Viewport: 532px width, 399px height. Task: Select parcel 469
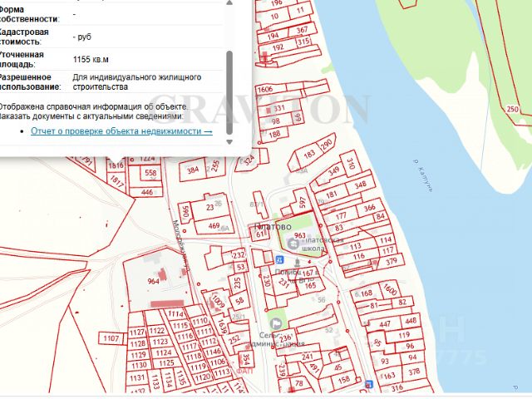click(x=214, y=225)
